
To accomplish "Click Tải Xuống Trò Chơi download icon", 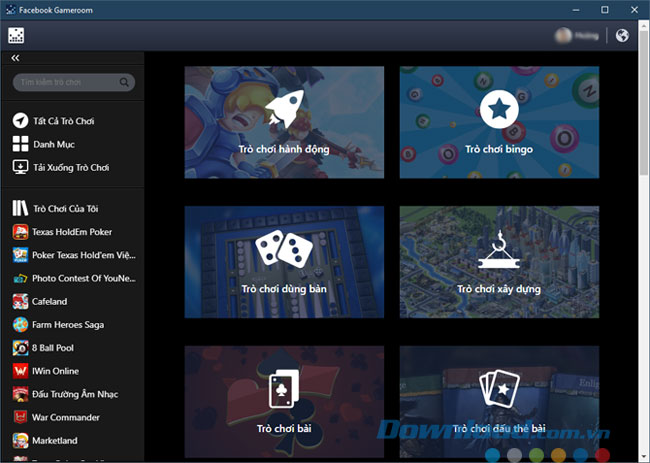I will click(20, 167).
